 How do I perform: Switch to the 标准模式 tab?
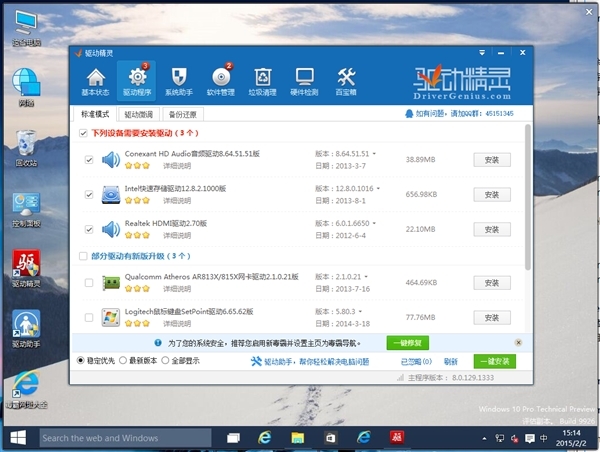pyautogui.click(x=95, y=114)
